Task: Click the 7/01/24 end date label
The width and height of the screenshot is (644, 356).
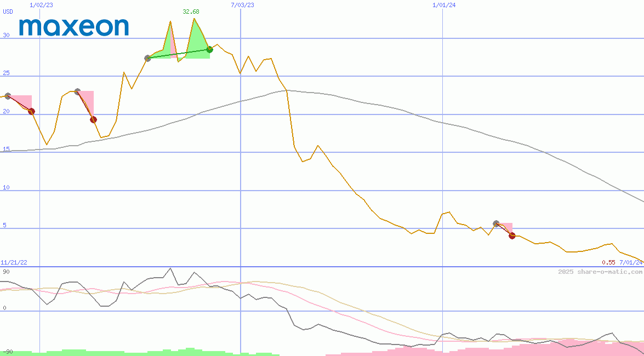Action: (630, 262)
